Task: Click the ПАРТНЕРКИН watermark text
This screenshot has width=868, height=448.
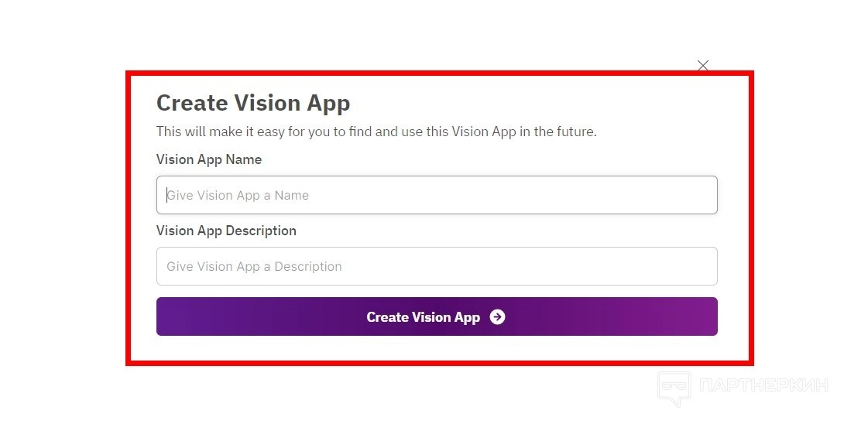Action: click(x=763, y=385)
